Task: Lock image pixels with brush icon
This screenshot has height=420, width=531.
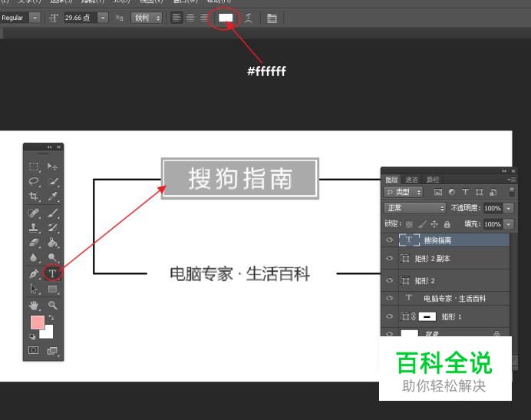Action: (421, 224)
